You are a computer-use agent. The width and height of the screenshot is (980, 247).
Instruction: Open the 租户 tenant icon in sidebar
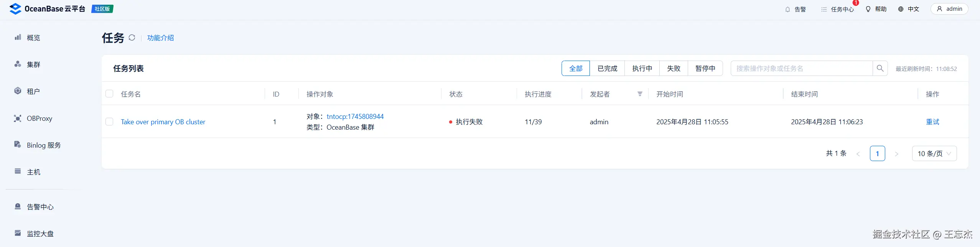(18, 91)
